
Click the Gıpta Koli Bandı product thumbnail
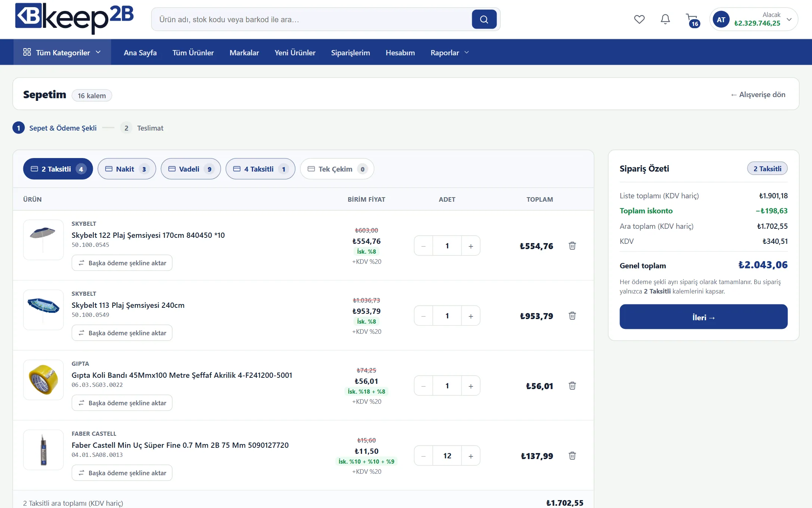[43, 380]
